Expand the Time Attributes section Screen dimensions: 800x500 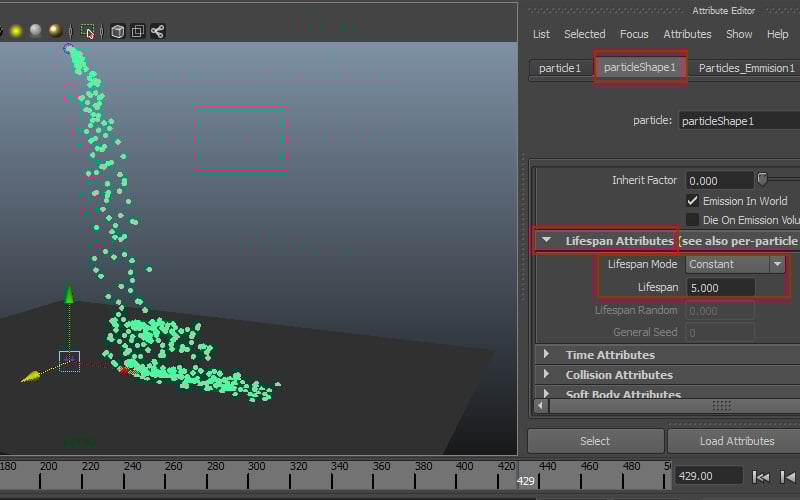546,354
